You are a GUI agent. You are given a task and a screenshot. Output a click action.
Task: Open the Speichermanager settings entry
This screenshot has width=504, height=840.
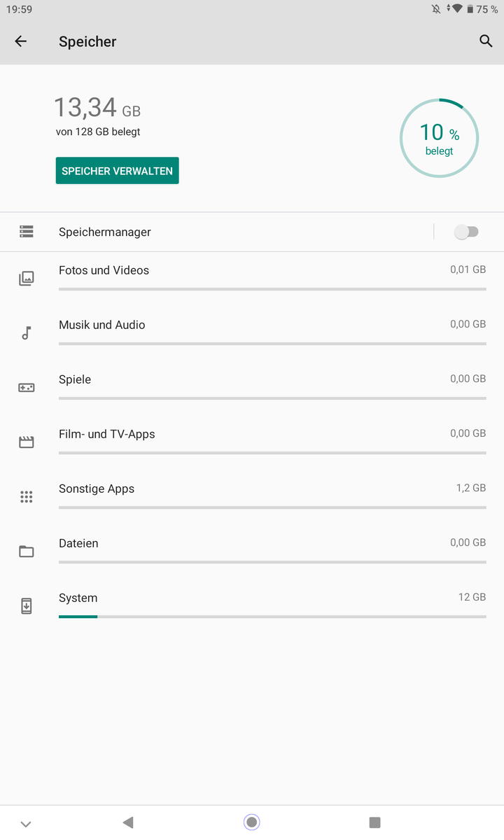click(x=105, y=232)
